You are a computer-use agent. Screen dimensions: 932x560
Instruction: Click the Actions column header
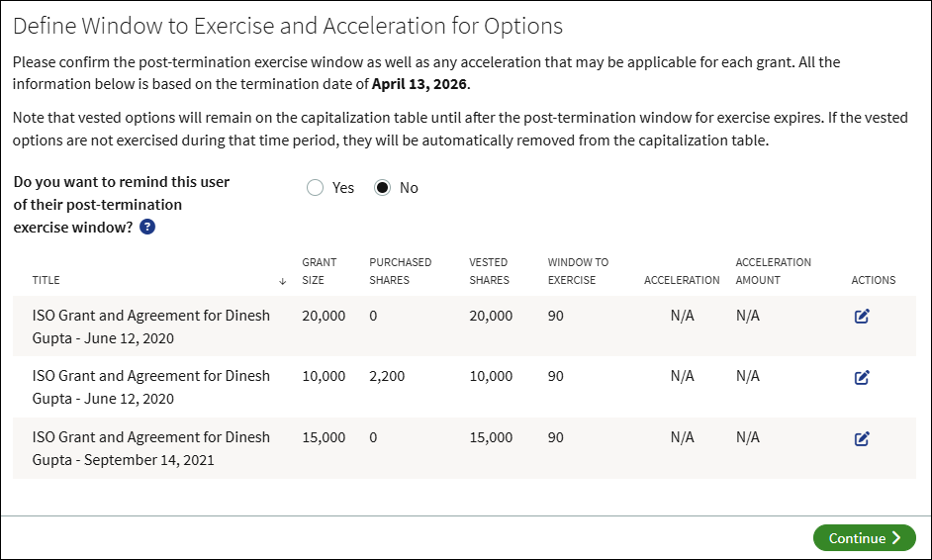[874, 280]
